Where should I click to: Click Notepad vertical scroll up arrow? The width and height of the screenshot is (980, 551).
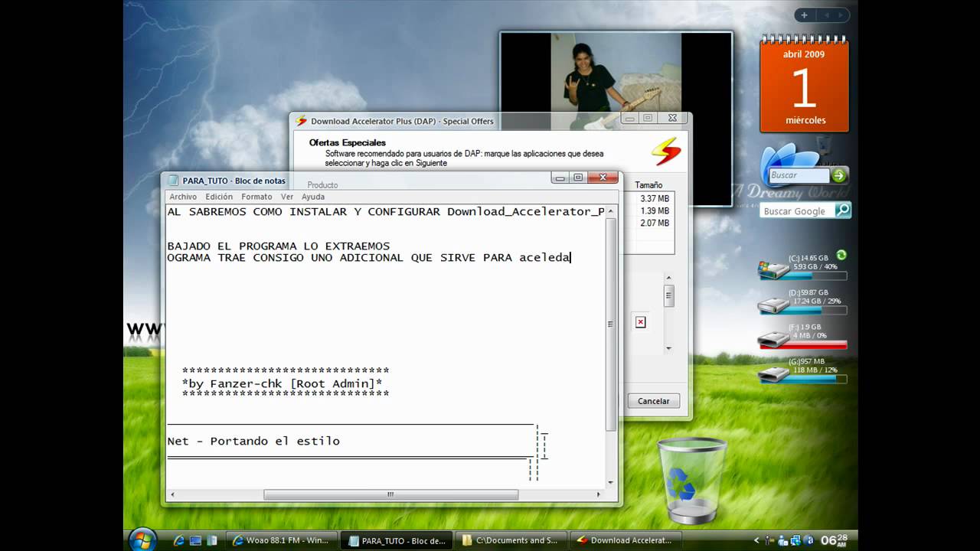tap(610, 211)
